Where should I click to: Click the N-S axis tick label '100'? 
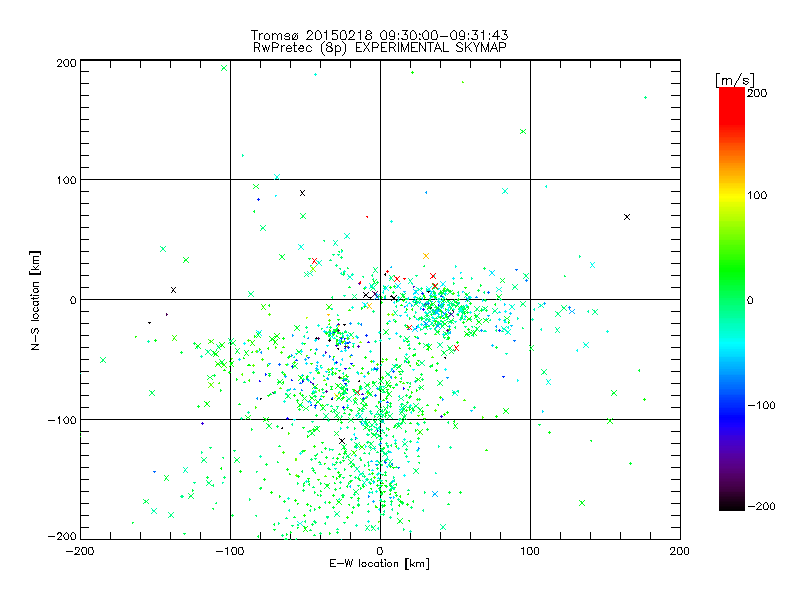coord(66,180)
